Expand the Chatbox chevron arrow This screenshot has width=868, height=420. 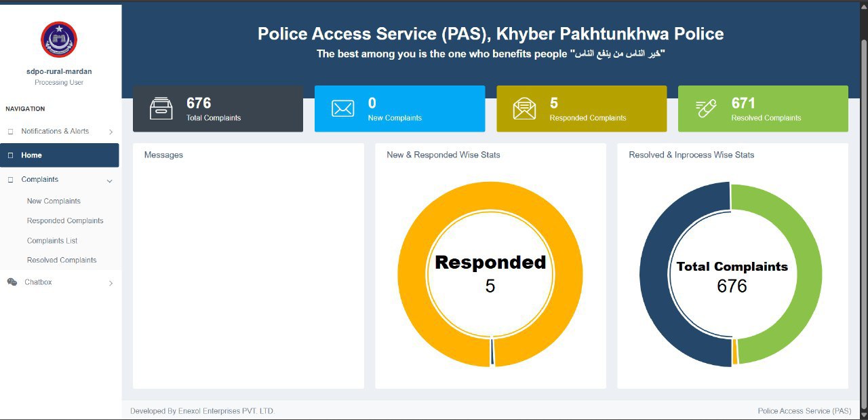(x=111, y=284)
